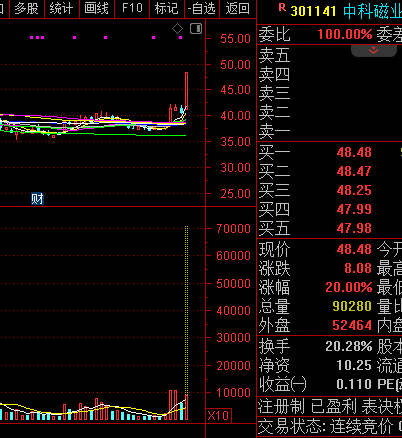
Task: Toggle the side panel layout icon
Action: 196,29
